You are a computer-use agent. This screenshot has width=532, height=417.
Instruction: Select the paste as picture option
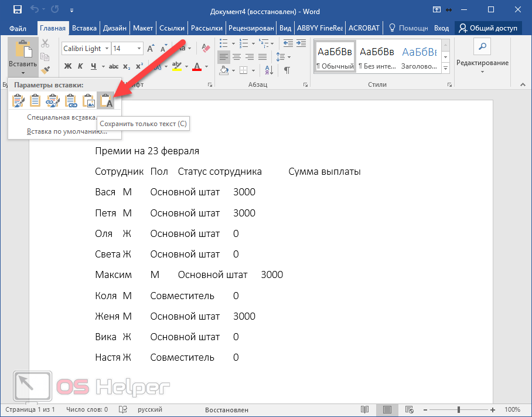point(89,101)
